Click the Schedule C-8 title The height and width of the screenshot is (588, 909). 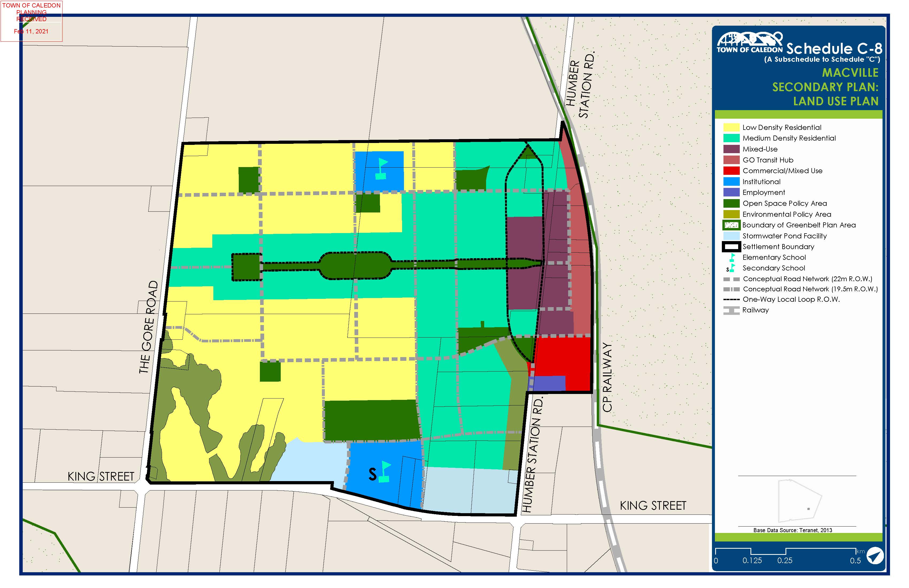click(x=834, y=48)
